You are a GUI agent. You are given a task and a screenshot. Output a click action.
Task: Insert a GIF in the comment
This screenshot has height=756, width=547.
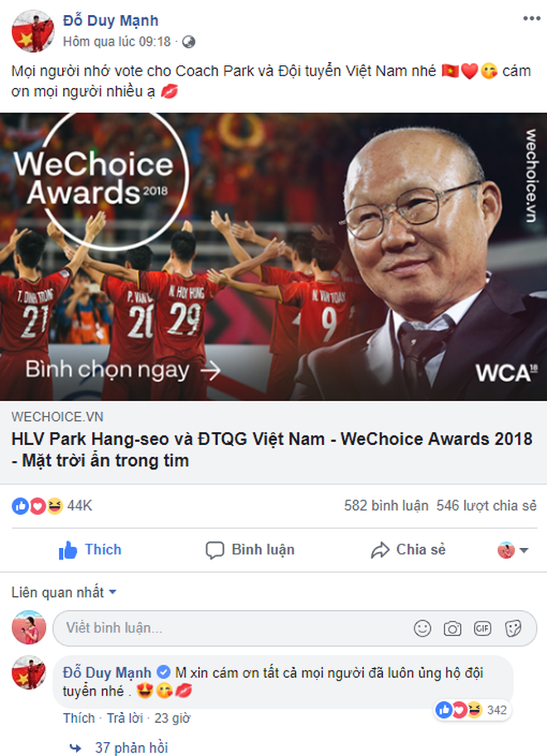[482, 628]
